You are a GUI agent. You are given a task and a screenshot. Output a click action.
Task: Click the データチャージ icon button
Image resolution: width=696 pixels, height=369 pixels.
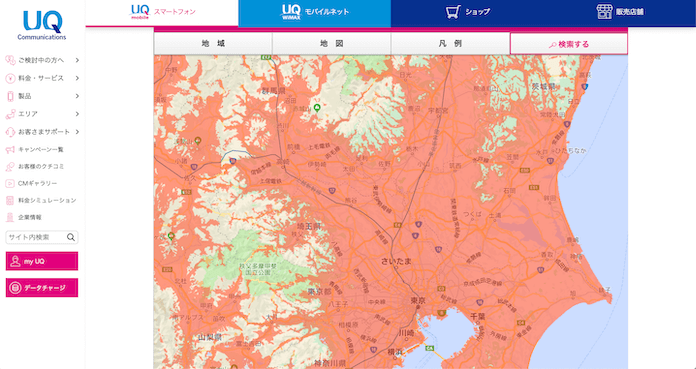coord(15,288)
